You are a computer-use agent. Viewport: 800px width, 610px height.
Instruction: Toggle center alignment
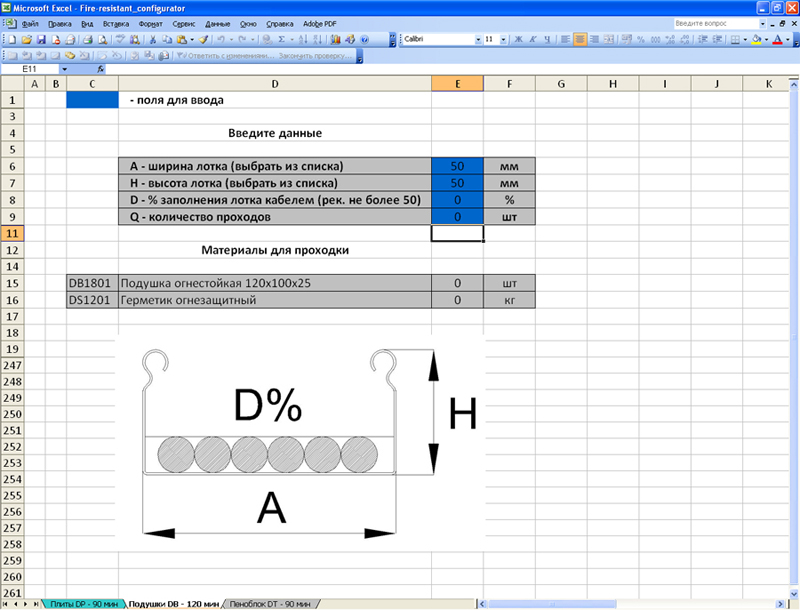click(580, 39)
